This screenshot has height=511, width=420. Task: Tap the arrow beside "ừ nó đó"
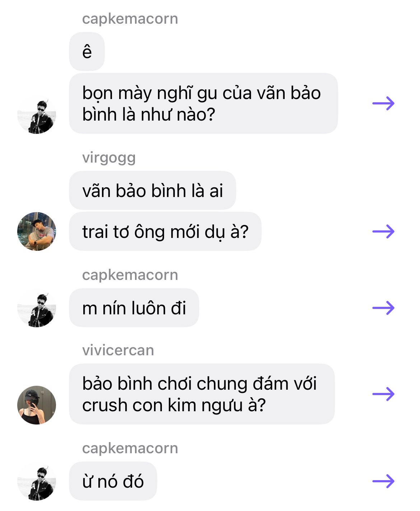point(383,481)
